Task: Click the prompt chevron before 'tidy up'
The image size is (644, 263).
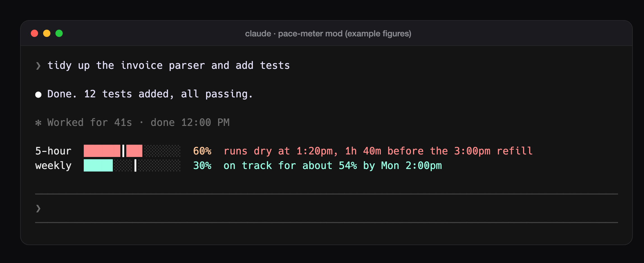Action: [x=38, y=66]
